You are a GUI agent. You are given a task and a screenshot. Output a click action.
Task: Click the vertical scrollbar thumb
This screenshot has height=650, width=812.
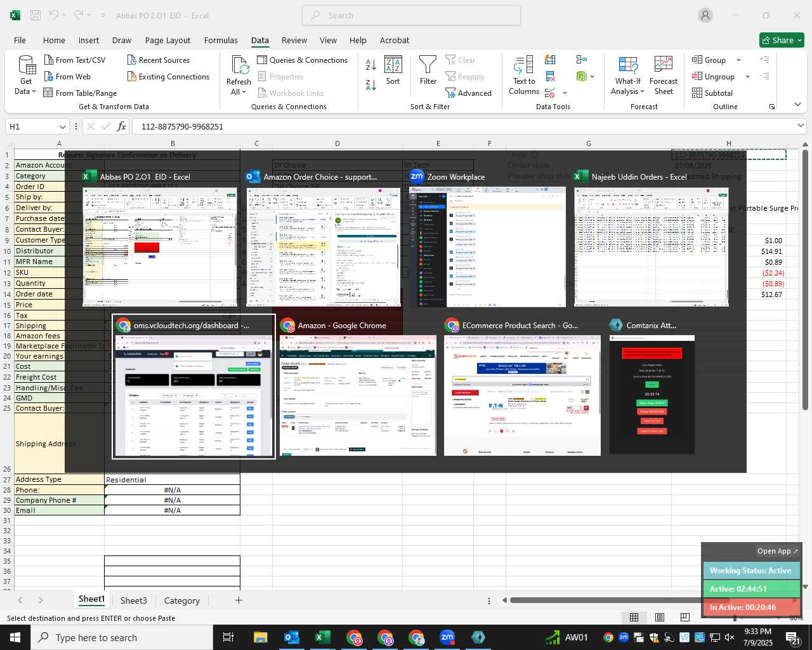[806, 279]
